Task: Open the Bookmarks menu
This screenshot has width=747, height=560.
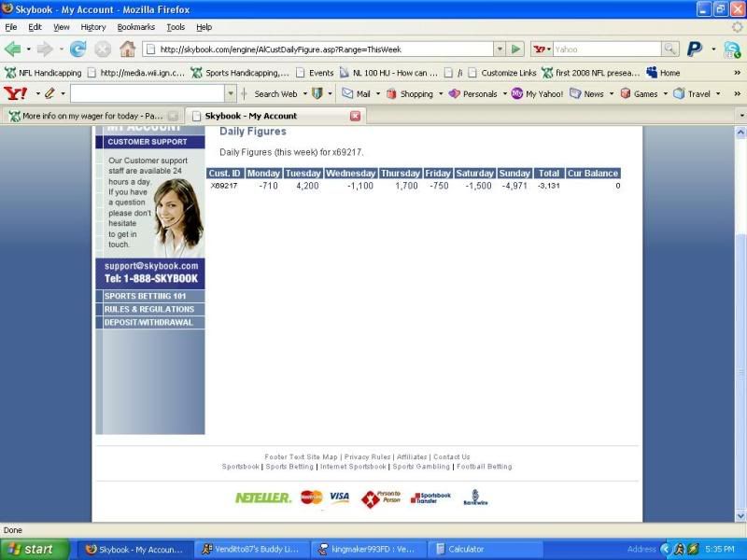Action: coord(135,27)
